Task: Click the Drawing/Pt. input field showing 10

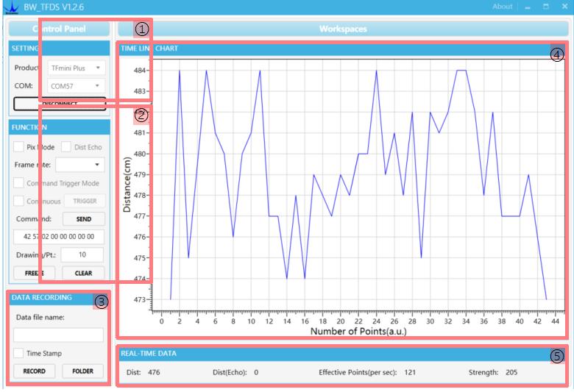Action: tap(82, 254)
